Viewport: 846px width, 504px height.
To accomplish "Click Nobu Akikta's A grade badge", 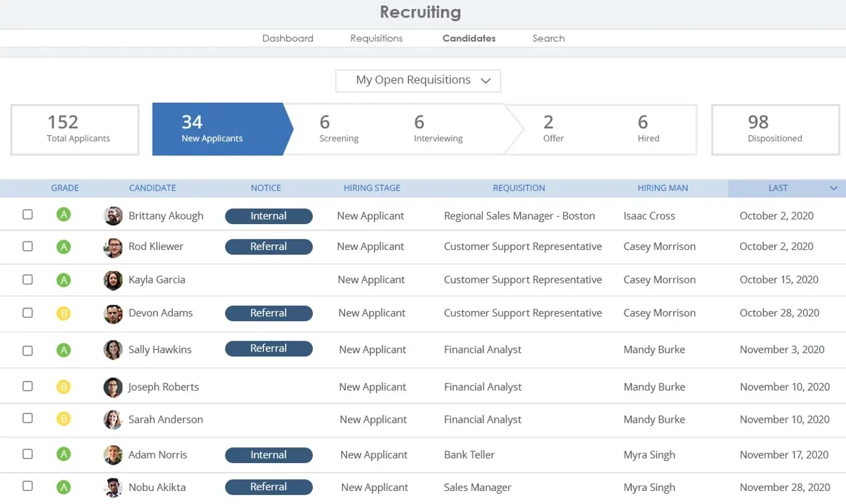I will [x=64, y=486].
